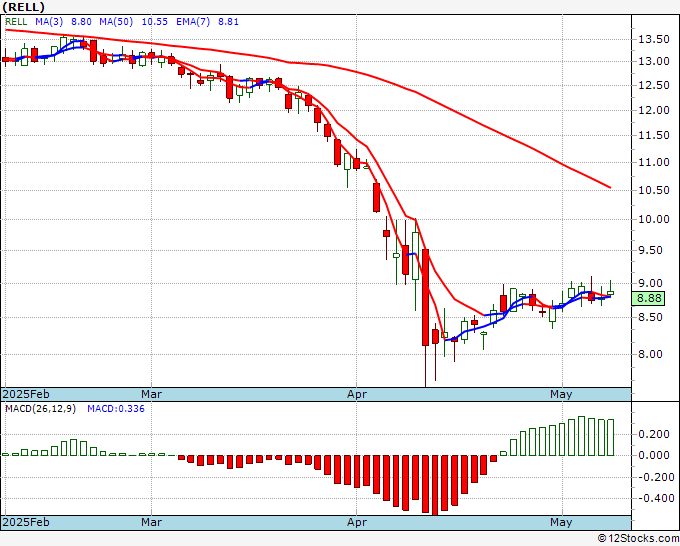This screenshot has width=680, height=546.
Task: Click 2025Feb on price chart time axis
Action: (26, 394)
